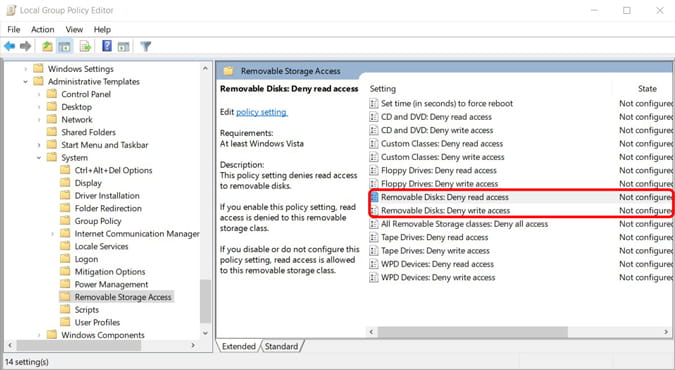
Task: Expand the Internet Communication Management node
Action: [x=52, y=234]
